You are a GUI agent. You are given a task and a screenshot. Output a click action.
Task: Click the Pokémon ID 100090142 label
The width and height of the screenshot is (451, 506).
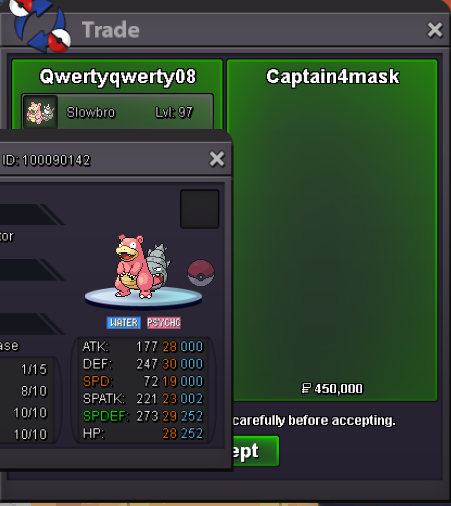click(x=46, y=160)
